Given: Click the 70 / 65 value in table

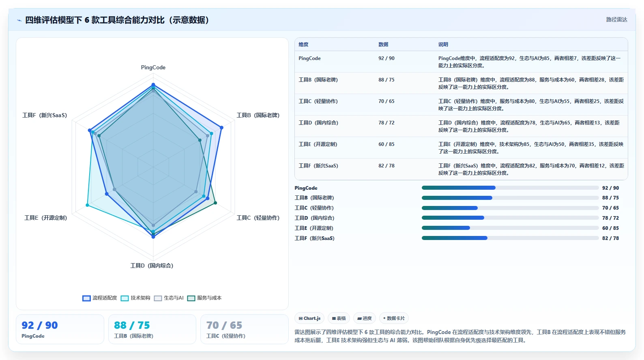Looking at the screenshot, I should [x=386, y=101].
